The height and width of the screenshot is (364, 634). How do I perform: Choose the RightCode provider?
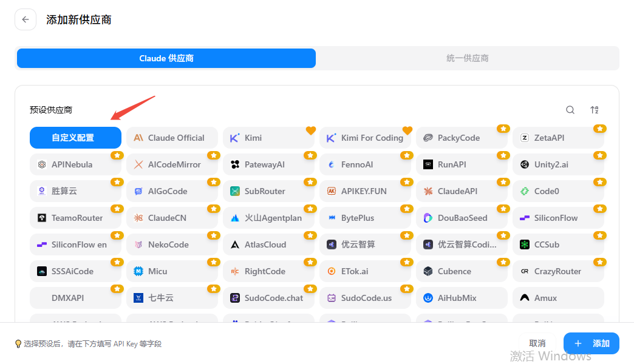coord(268,271)
